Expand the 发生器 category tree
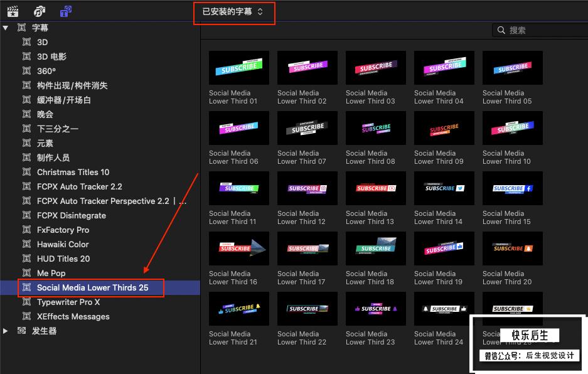588x374 pixels. [x=5, y=331]
